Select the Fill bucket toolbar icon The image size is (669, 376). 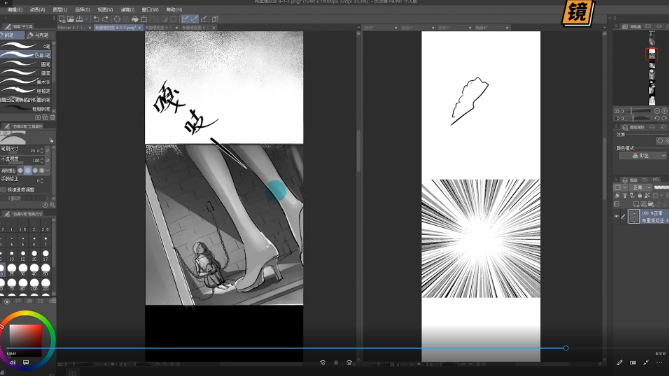tap(135, 19)
